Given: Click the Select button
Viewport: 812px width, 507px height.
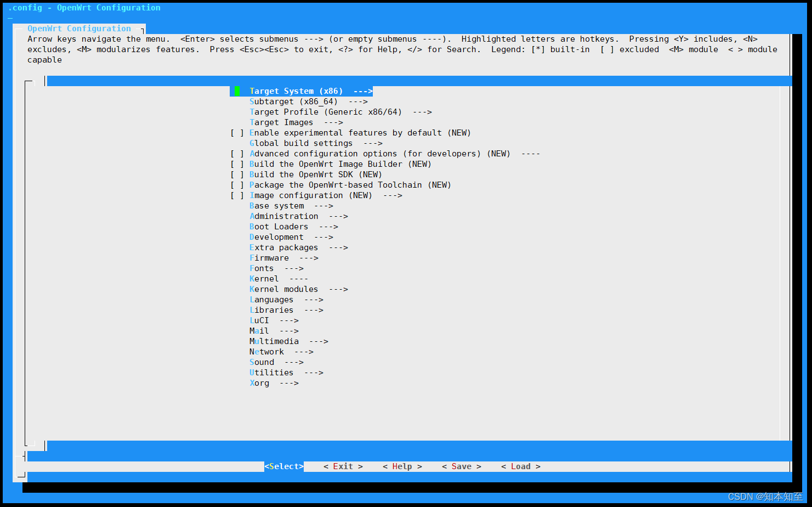Looking at the screenshot, I should coord(284,466).
